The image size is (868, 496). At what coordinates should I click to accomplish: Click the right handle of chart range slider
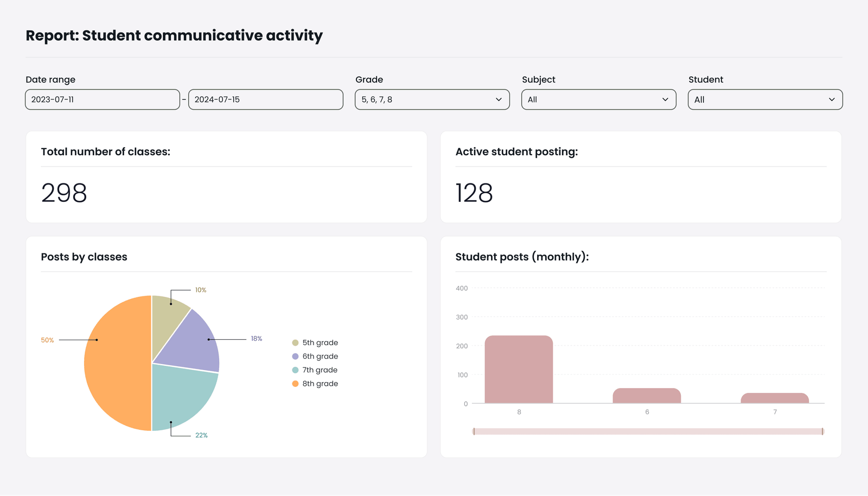pos(822,431)
